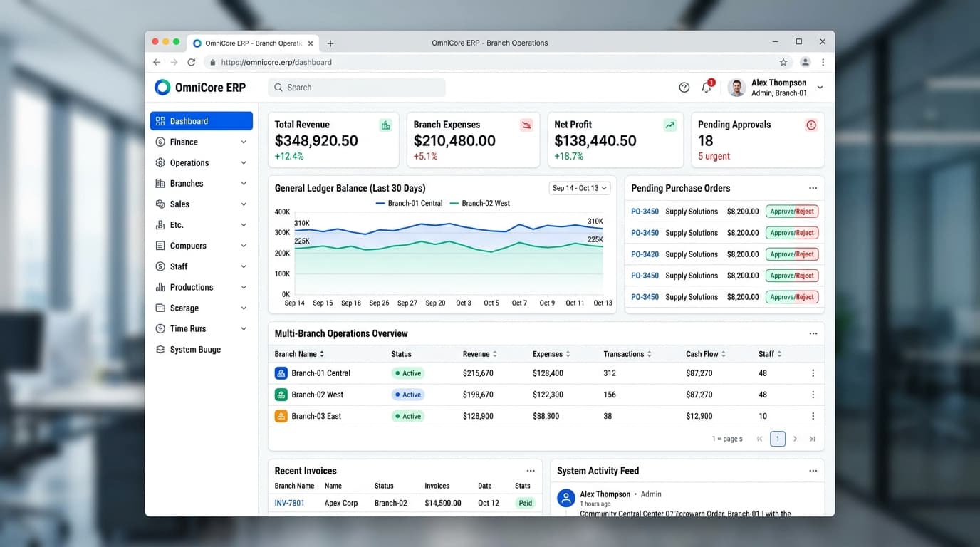The height and width of the screenshot is (547, 980).
Task: Click the Etc. sidebar icon
Action: pyautogui.click(x=160, y=225)
